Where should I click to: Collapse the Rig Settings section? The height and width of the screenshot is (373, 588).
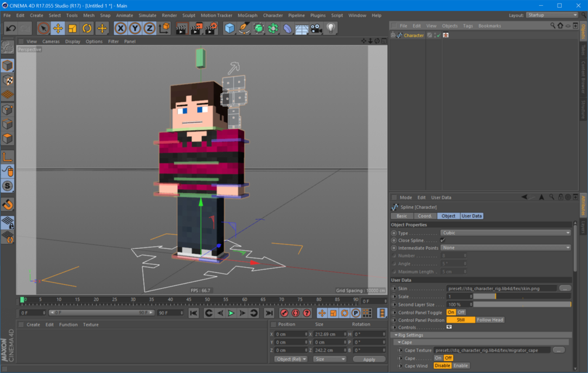[396, 335]
